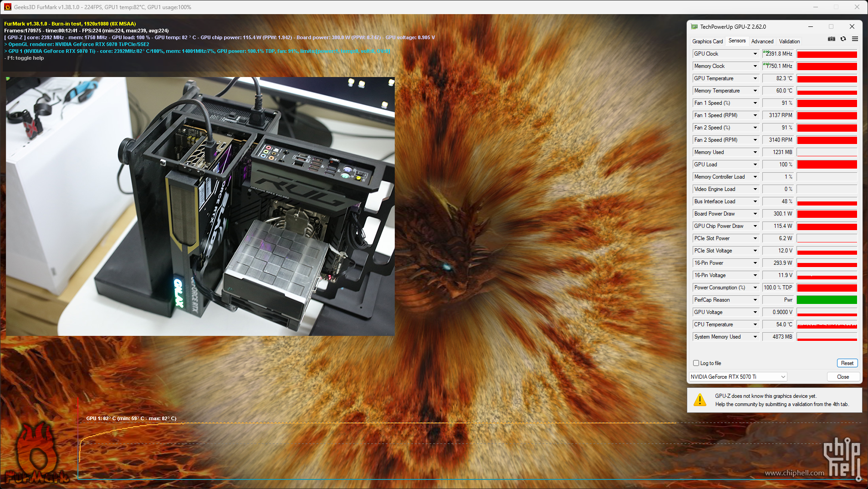Click the Fan 2 Speed 3140 RPM value

[x=778, y=140]
